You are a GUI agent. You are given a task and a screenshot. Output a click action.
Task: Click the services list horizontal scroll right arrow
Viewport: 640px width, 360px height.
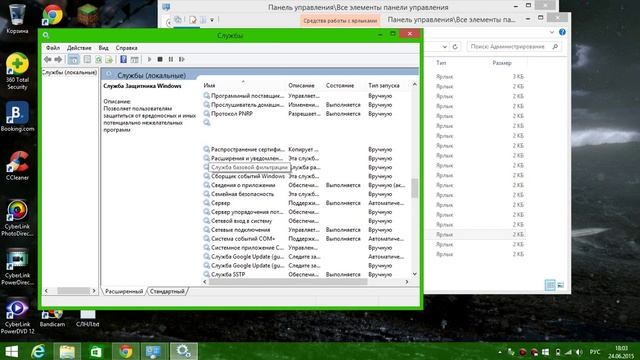tap(407, 282)
